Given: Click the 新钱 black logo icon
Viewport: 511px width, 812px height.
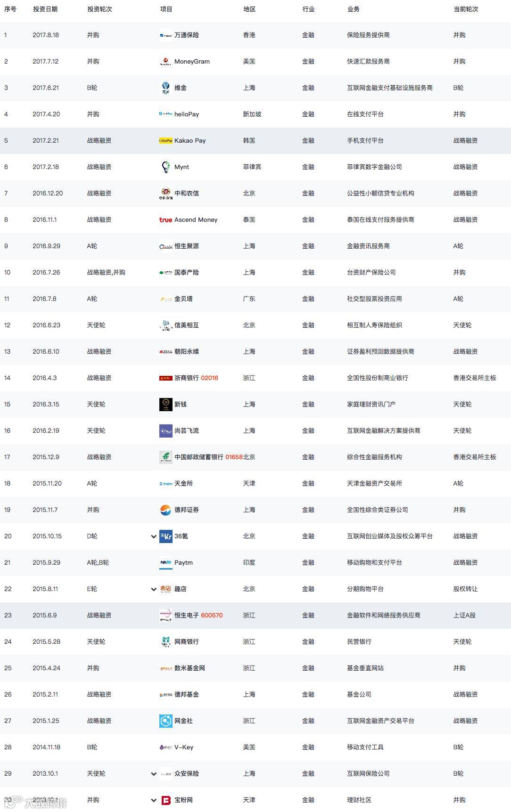Looking at the screenshot, I should click(165, 405).
